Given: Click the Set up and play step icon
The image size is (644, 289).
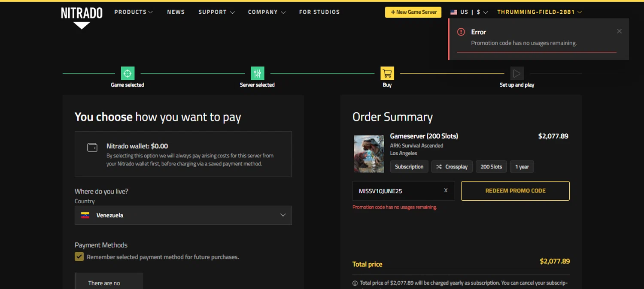Looking at the screenshot, I should tap(517, 73).
